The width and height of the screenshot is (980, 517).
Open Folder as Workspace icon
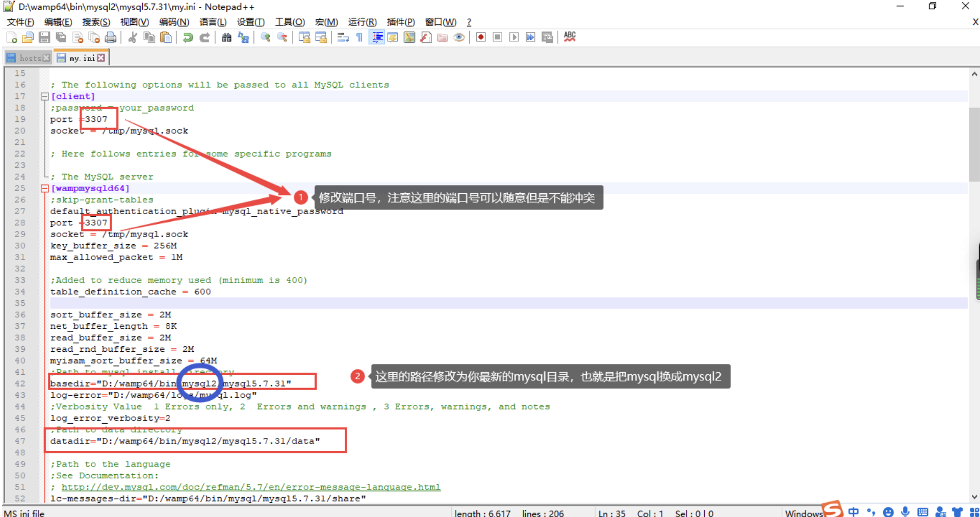(443, 37)
